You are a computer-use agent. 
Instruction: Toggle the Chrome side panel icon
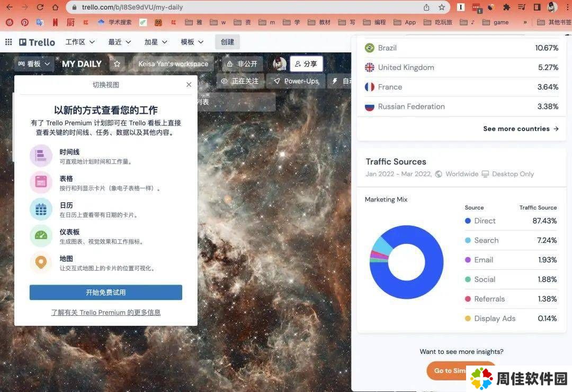point(537,7)
